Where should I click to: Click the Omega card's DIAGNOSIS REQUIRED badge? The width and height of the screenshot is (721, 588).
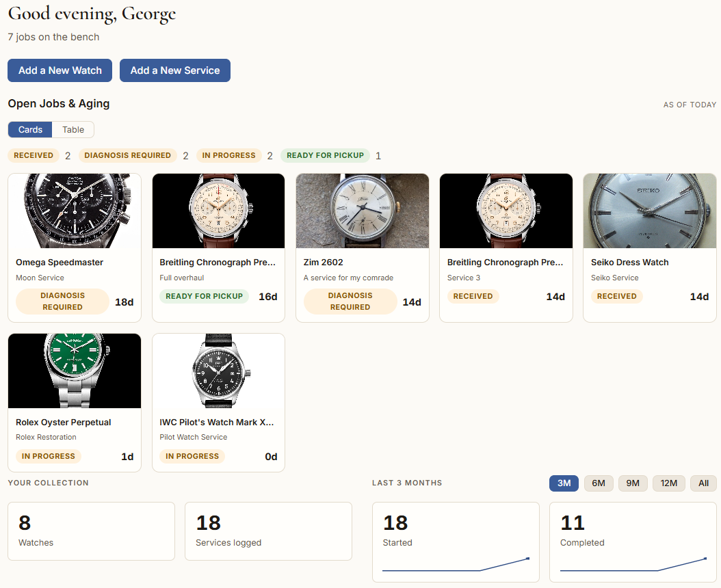pyautogui.click(x=62, y=302)
